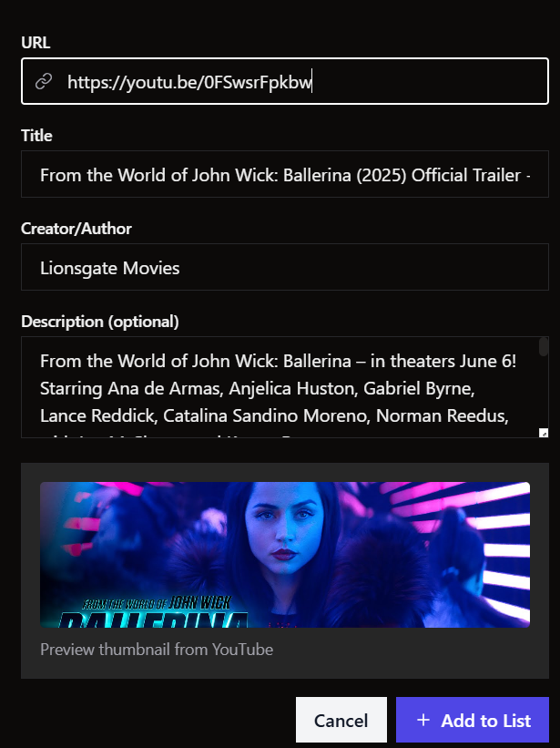
Task: Cancel adding the video
Action: pos(341,720)
